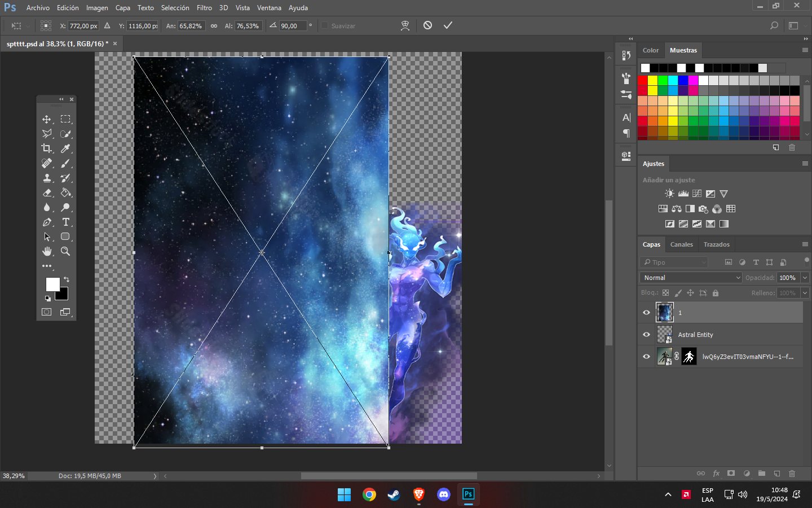Lock transparent pixels of the layer
This screenshot has height=508, width=812.
click(x=665, y=293)
